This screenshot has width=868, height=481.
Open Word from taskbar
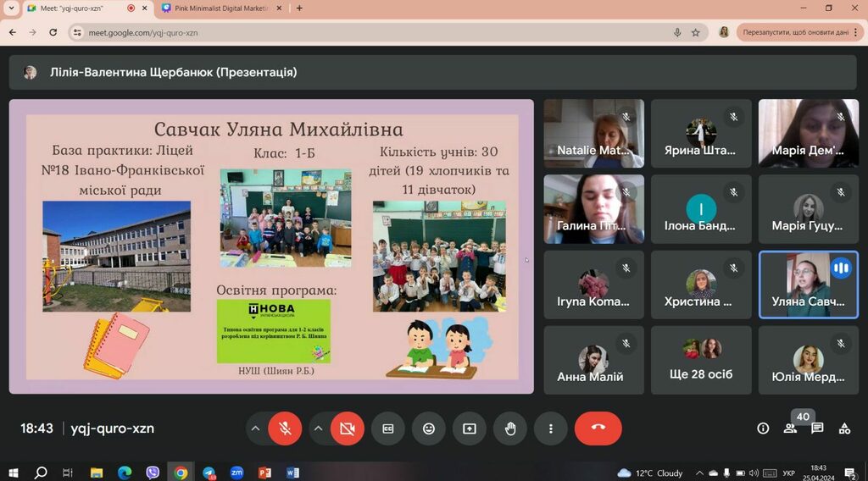292,473
